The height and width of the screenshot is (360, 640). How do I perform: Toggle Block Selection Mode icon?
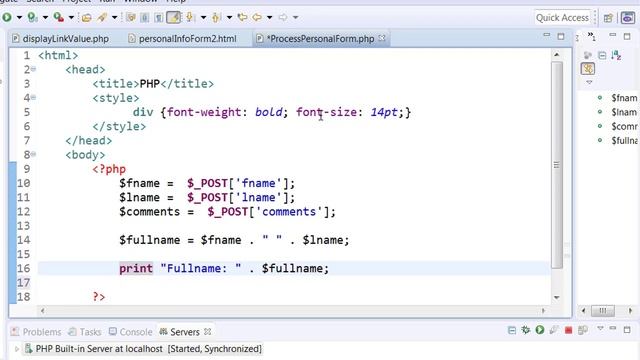click(145, 18)
